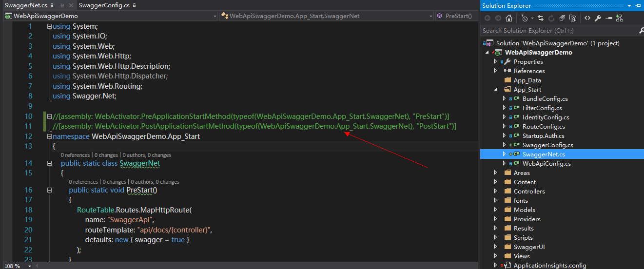Toggle Preview Selected Items in Solution Explorer
Screen dimensions: 644x269
pos(608,18)
